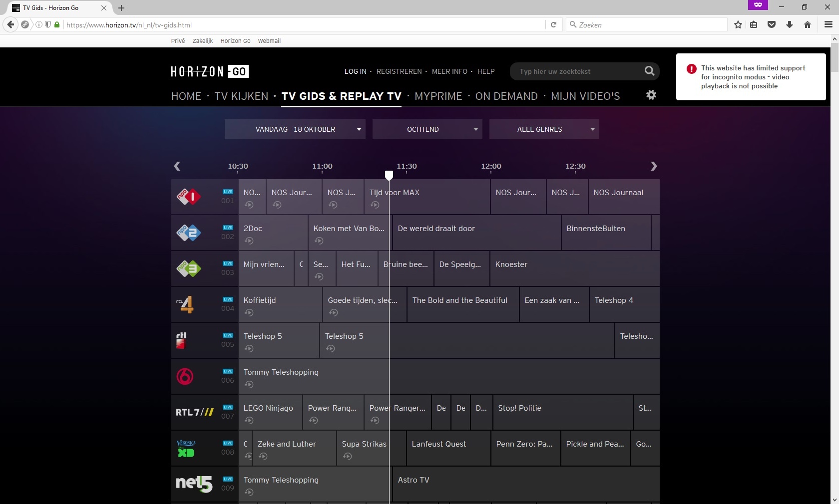Select the SBS 6 channel logo
This screenshot has height=504, width=839.
coord(185,376)
